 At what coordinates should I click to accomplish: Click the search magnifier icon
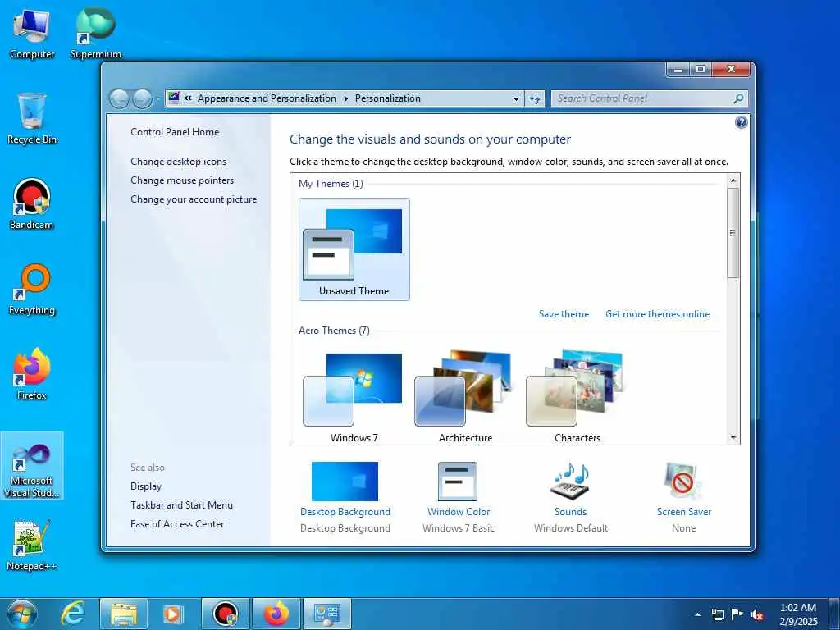[x=738, y=98]
